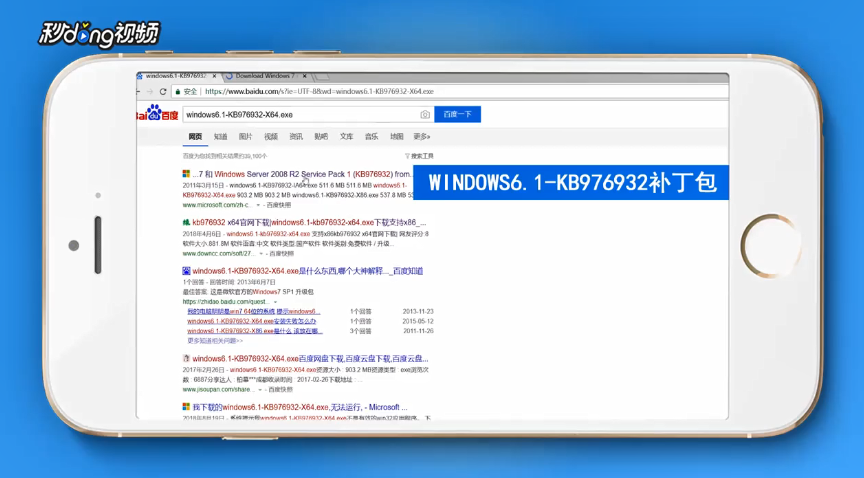Screen dimensions: 864x478
Task: Click the green security lock icon
Action: pos(177,92)
